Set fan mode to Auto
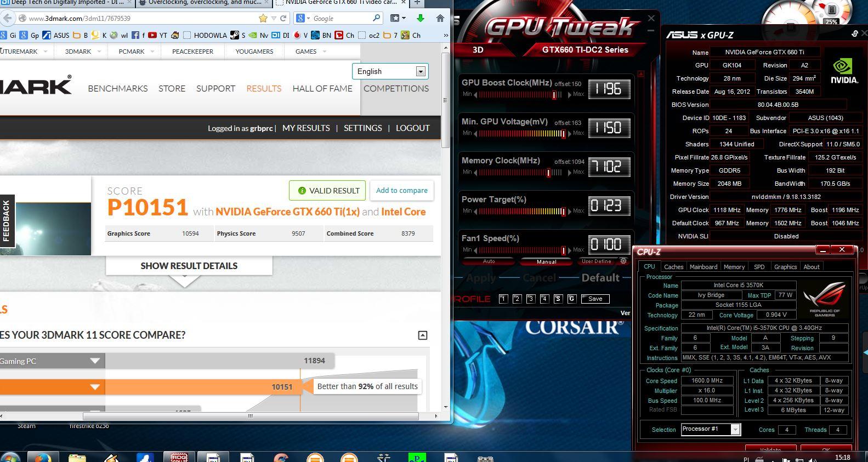The height and width of the screenshot is (462, 868). [489, 261]
